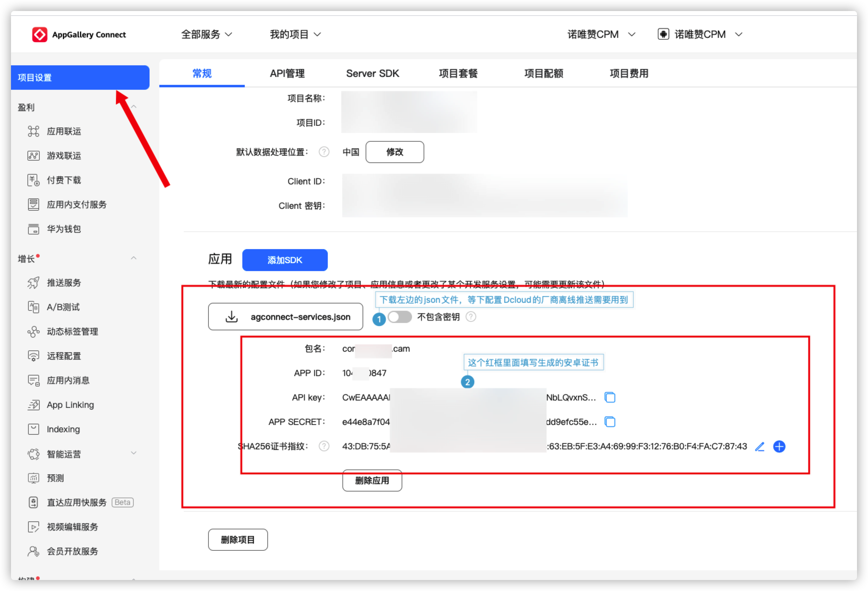Add another SHA256 fingerprint with plus icon
This screenshot has width=868, height=591.
779,446
